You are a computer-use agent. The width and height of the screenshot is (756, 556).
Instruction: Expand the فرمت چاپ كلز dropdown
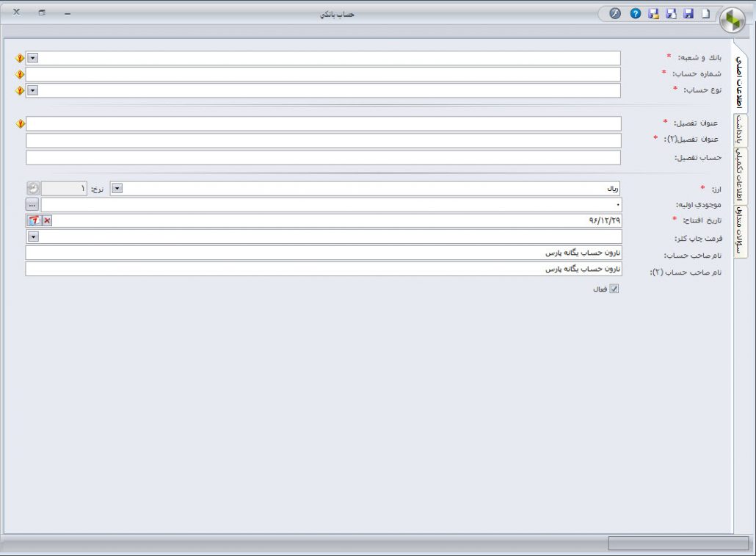point(33,237)
